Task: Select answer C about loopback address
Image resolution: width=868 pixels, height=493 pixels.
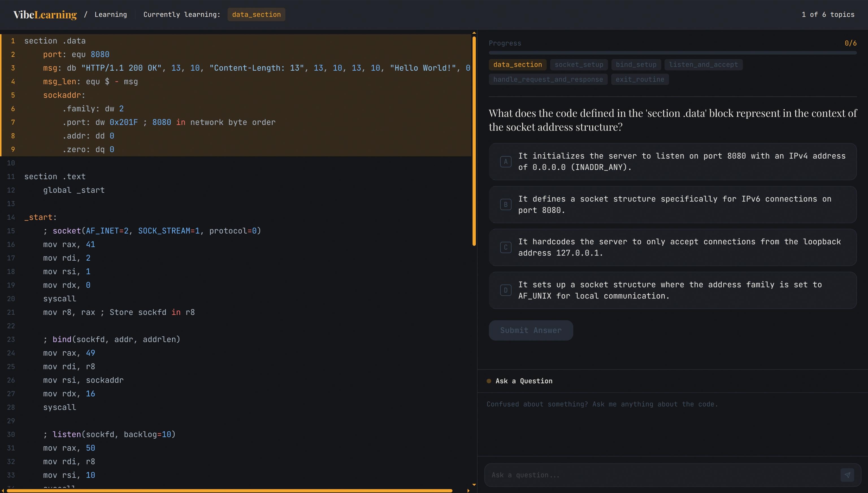Action: (x=672, y=247)
